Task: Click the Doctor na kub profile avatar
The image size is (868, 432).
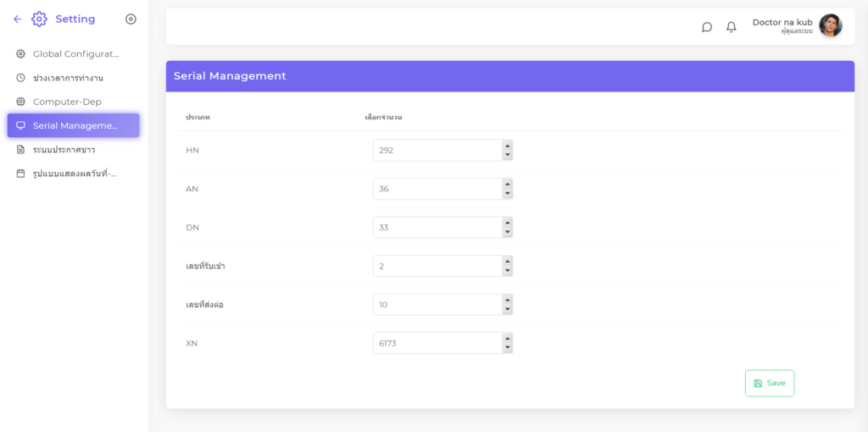Action: click(x=831, y=25)
